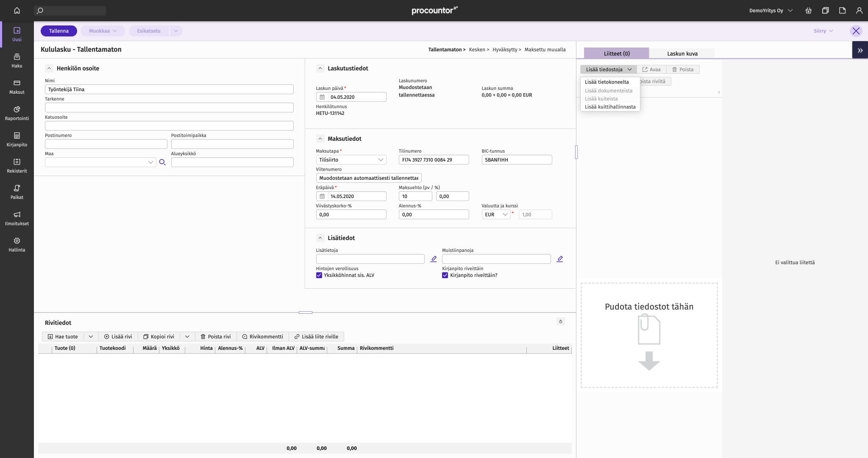
Task: Open the EUR currency dropdown
Action: click(x=496, y=215)
